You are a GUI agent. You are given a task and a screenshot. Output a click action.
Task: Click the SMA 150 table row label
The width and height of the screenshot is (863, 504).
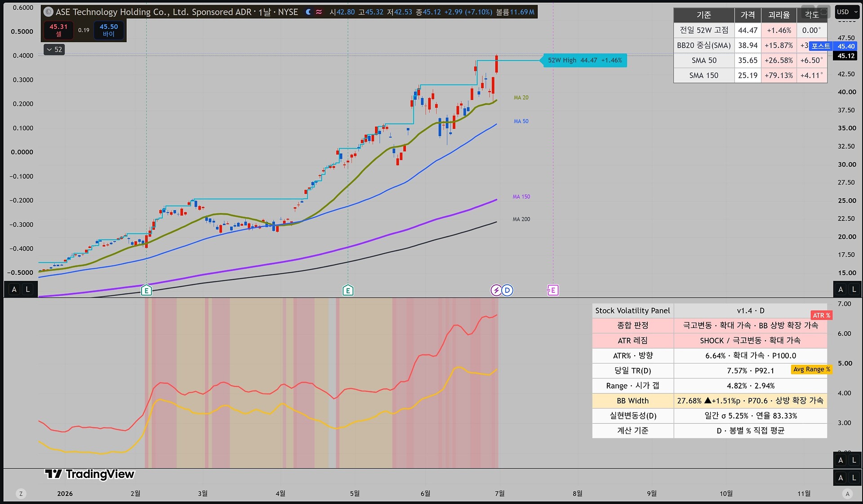point(704,75)
